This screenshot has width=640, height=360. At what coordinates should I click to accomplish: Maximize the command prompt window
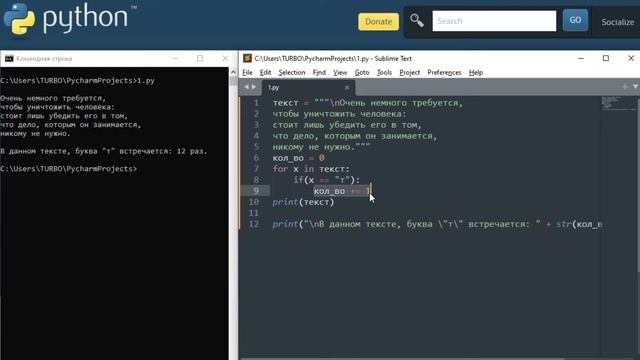tap(200, 58)
